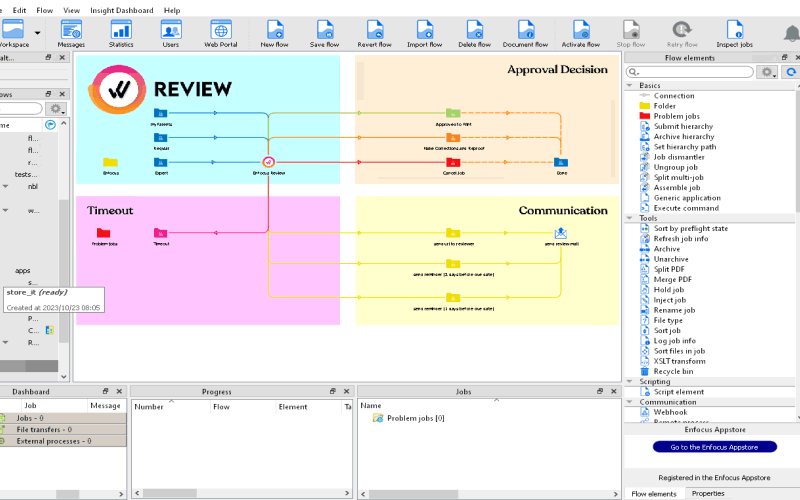Viewport: 800px width, 500px height.
Task: Create a New flow
Action: (x=274, y=34)
